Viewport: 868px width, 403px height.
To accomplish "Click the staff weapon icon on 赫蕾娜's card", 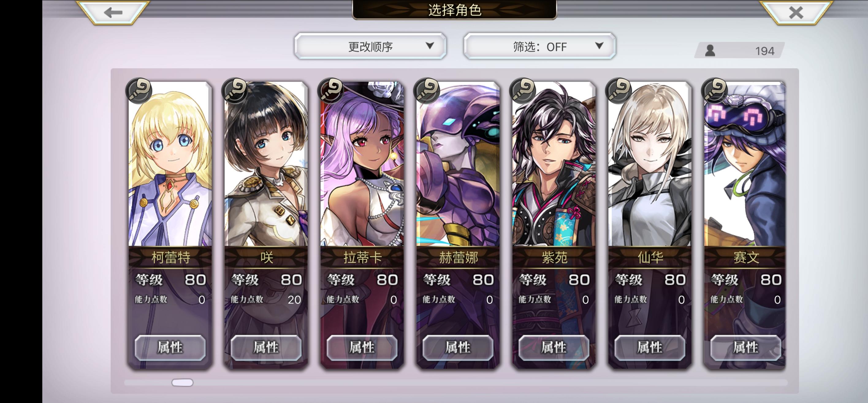I will click(427, 90).
